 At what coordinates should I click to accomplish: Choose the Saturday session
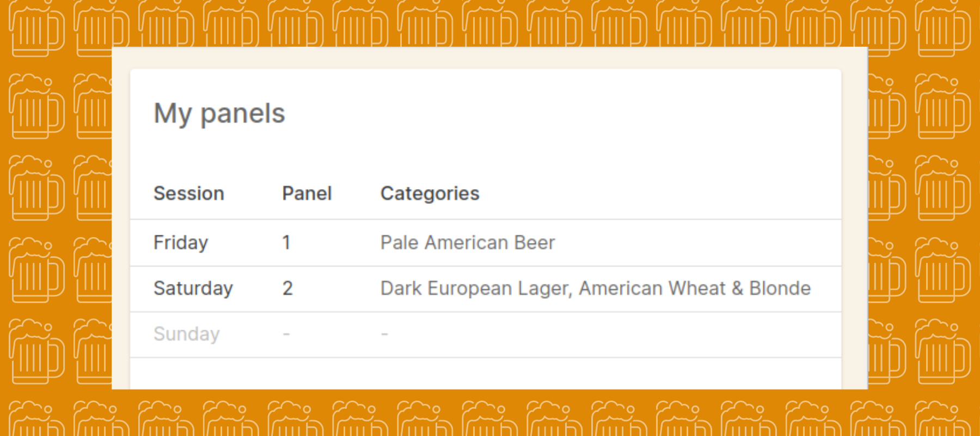tap(193, 288)
